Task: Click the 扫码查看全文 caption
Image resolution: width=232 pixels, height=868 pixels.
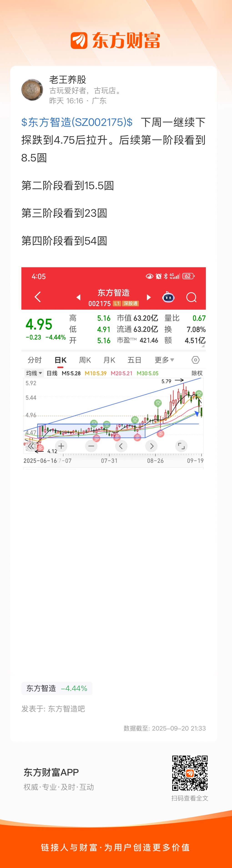Action: [x=190, y=798]
